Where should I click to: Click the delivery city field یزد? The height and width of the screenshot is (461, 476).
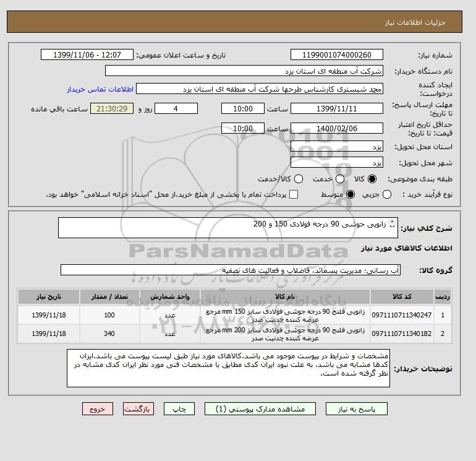point(337,163)
